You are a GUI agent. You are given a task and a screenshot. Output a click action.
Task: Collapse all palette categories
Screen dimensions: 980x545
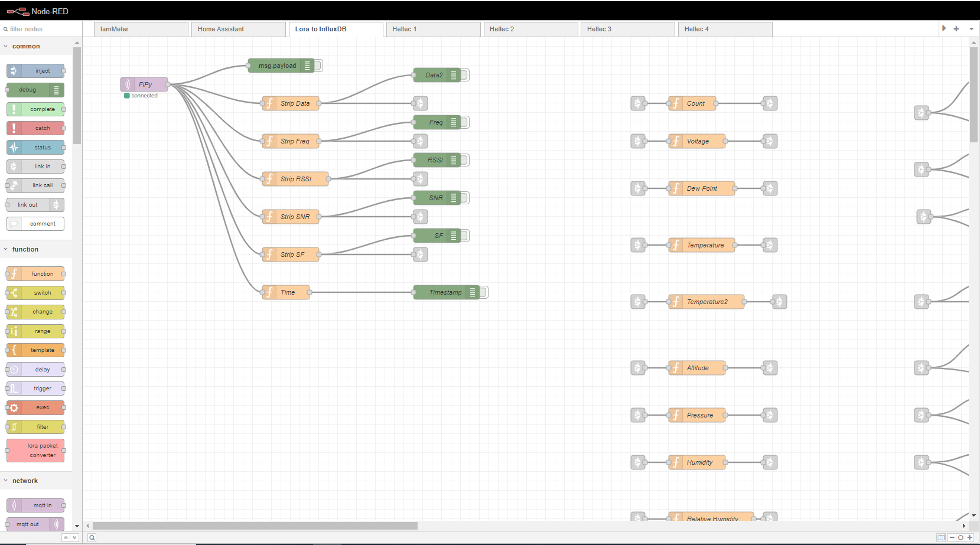(66, 537)
